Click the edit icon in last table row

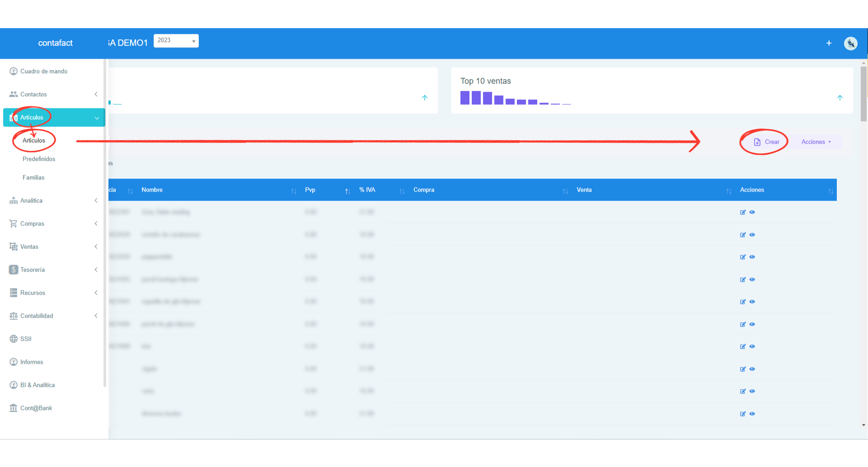[742, 414]
